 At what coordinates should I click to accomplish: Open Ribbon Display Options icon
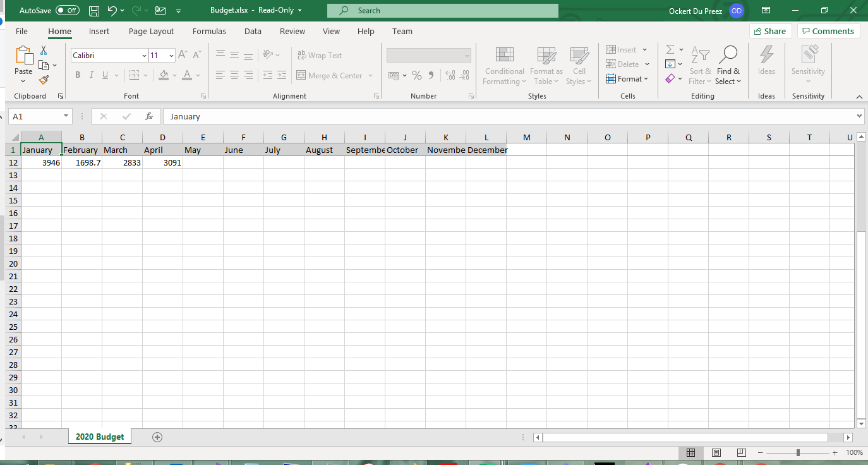tap(766, 11)
